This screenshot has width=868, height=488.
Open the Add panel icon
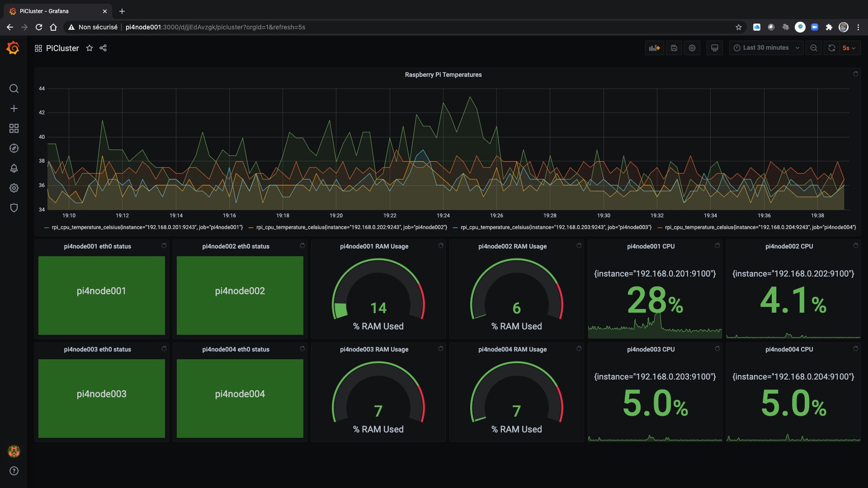[654, 48]
